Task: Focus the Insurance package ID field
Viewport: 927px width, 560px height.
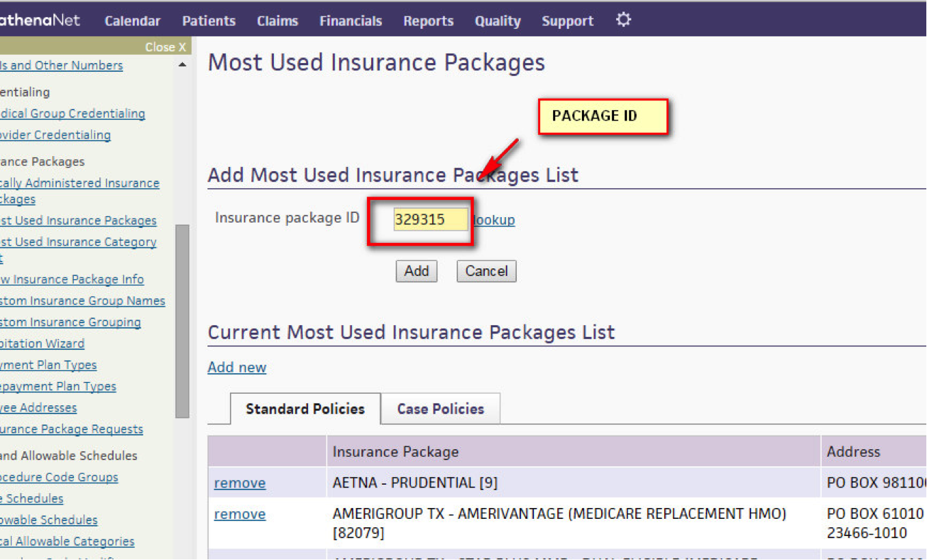Action: tap(431, 220)
